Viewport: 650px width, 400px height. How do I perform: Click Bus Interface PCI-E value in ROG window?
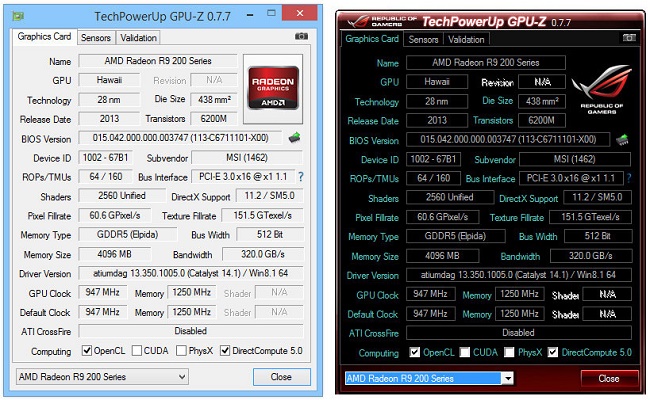pos(571,178)
